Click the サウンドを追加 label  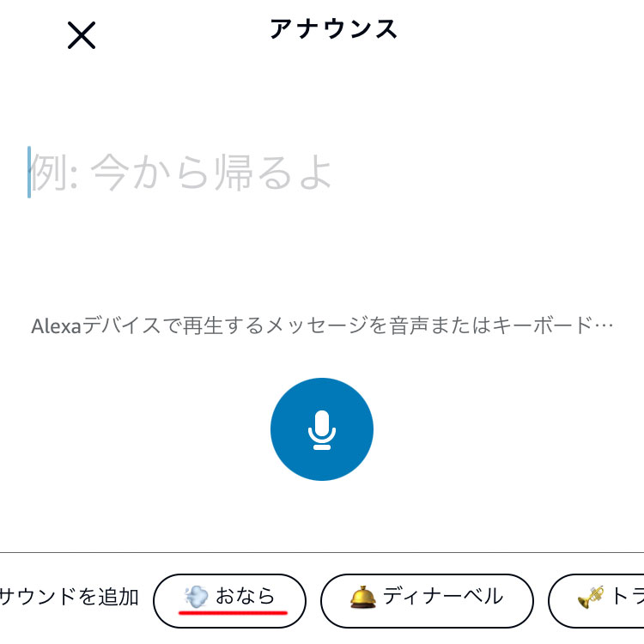coord(69,597)
